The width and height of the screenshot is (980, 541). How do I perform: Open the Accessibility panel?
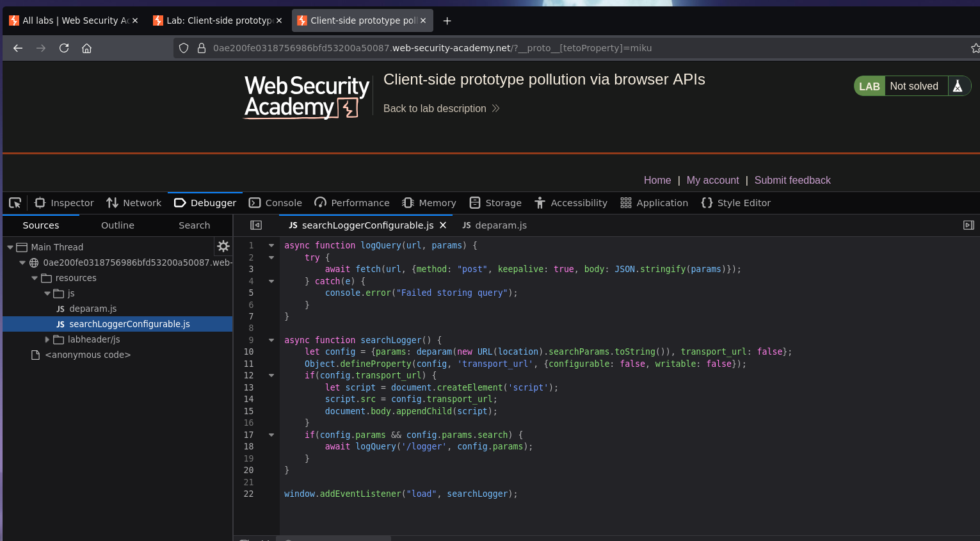click(571, 203)
